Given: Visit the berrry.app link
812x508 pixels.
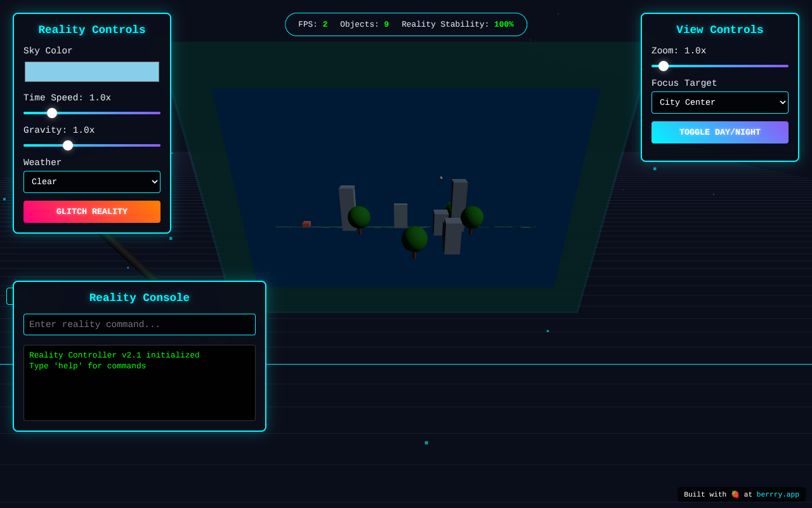Looking at the screenshot, I should pos(778,494).
